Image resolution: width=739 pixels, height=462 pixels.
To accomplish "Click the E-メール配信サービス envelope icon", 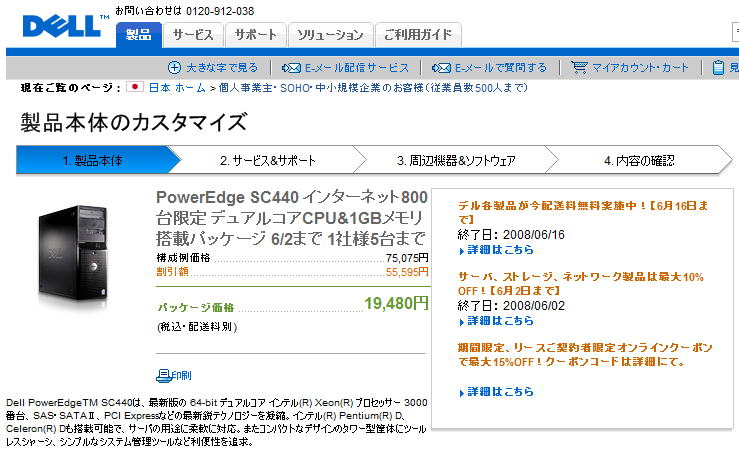I will 291,68.
